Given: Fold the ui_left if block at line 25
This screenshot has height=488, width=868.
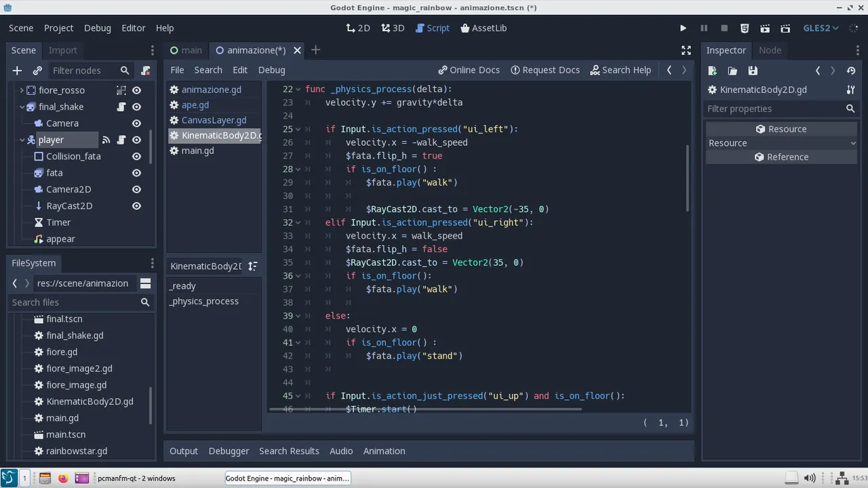Looking at the screenshot, I should pos(298,129).
